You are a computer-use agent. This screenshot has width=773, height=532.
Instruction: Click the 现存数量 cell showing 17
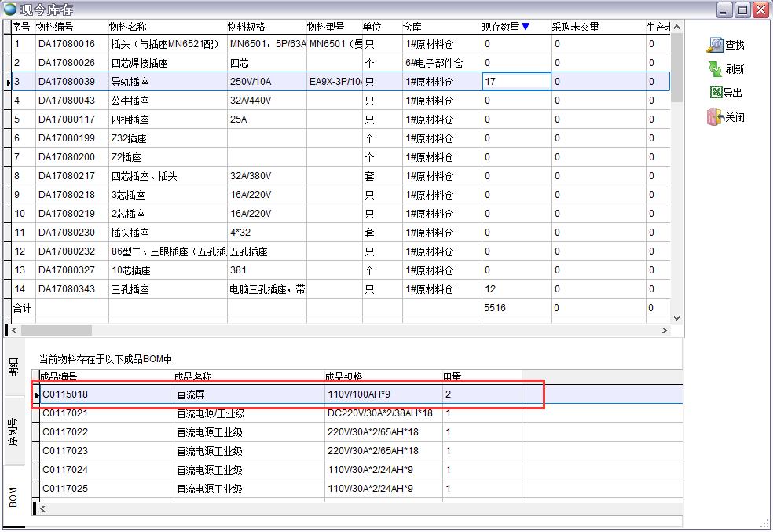(515, 81)
